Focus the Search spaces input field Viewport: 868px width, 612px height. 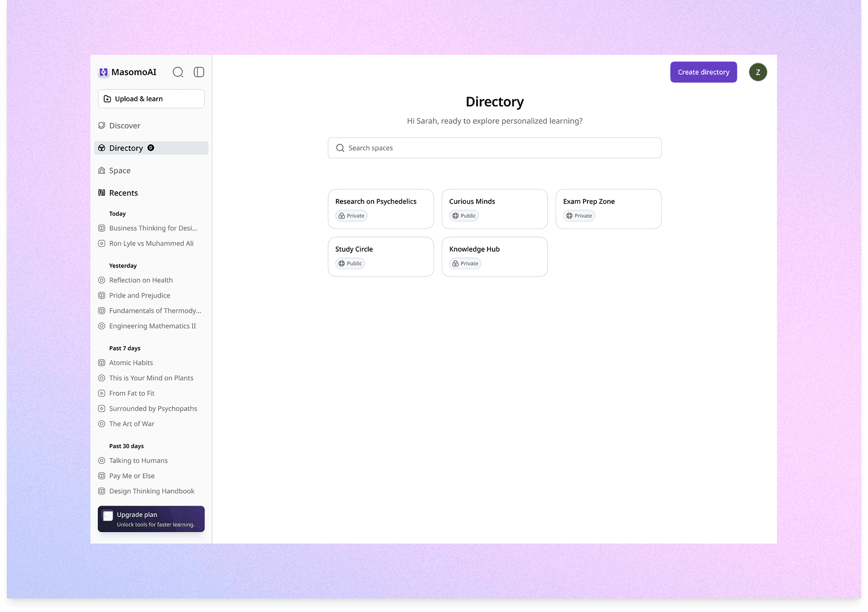495,148
